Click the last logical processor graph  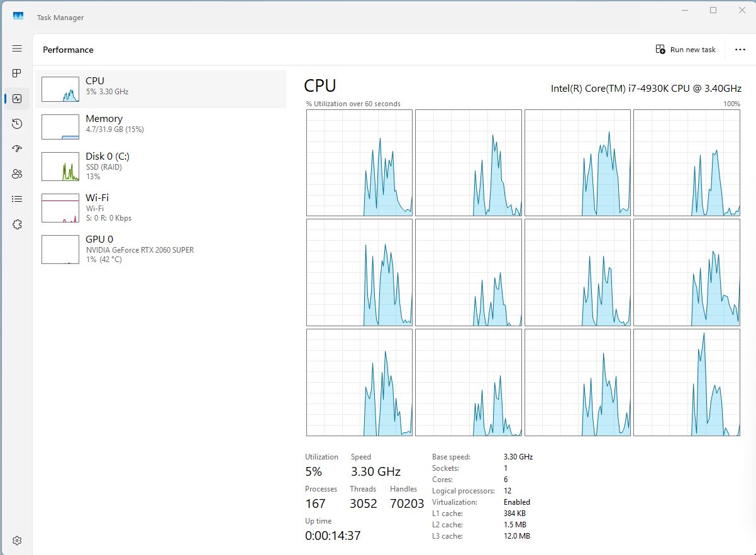[x=687, y=382]
